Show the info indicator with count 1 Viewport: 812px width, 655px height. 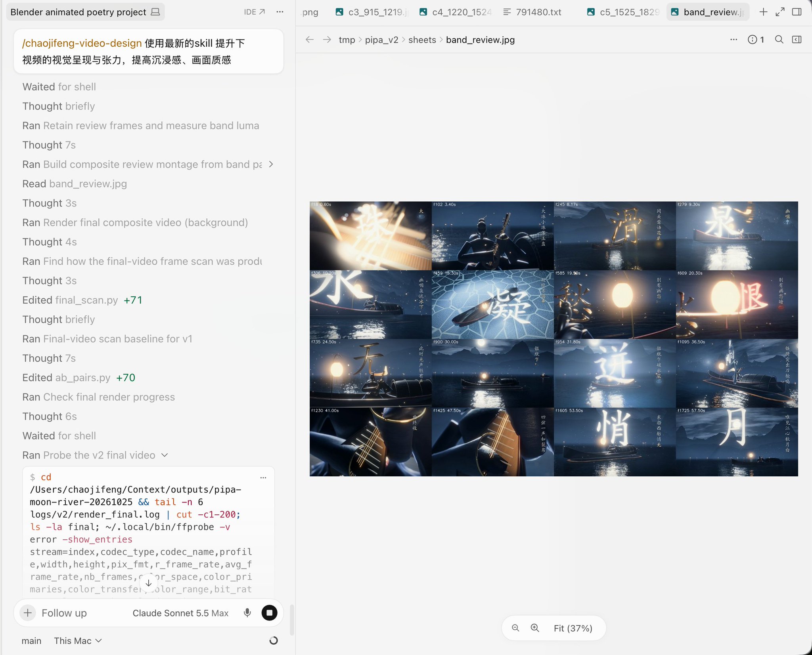[756, 40]
